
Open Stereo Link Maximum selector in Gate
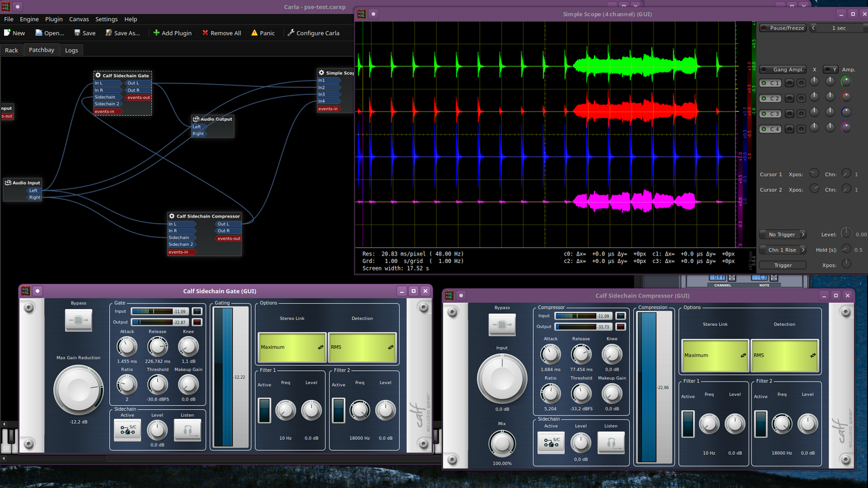click(x=292, y=347)
